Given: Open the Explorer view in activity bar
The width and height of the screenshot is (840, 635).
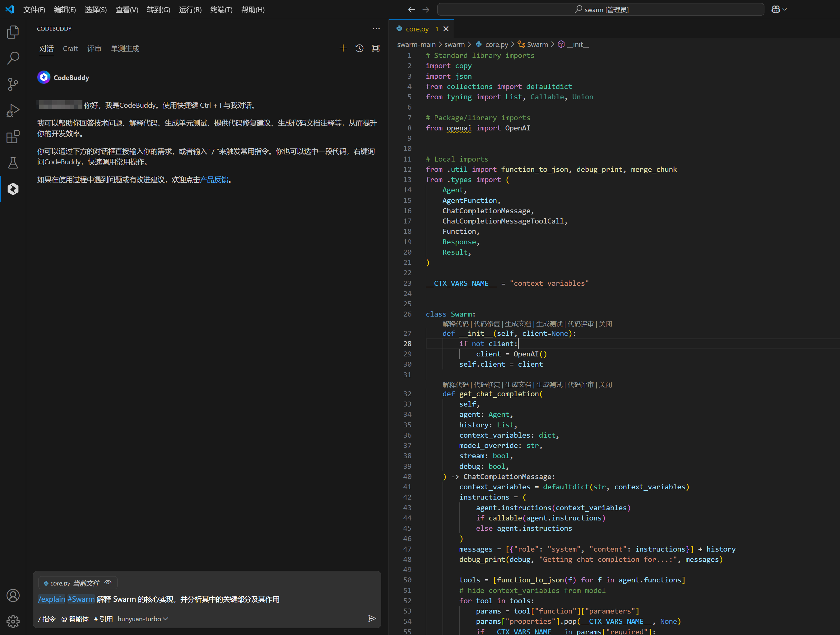Looking at the screenshot, I should pyautogui.click(x=13, y=32).
